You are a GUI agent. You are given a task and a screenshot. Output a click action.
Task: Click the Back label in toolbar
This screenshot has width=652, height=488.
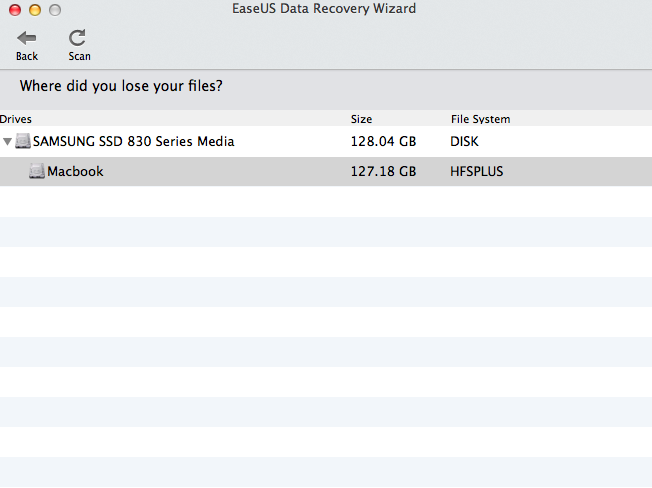[x=27, y=56]
